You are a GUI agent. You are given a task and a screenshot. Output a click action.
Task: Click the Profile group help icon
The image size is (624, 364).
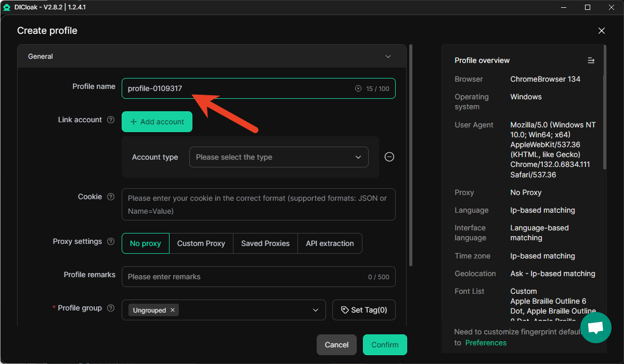pos(110,308)
